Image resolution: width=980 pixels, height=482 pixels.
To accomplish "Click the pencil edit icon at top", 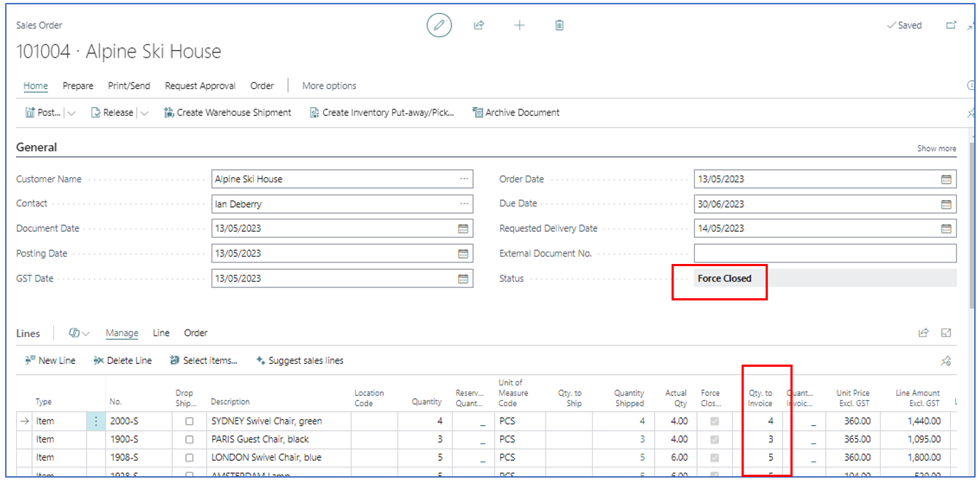I will (x=439, y=26).
